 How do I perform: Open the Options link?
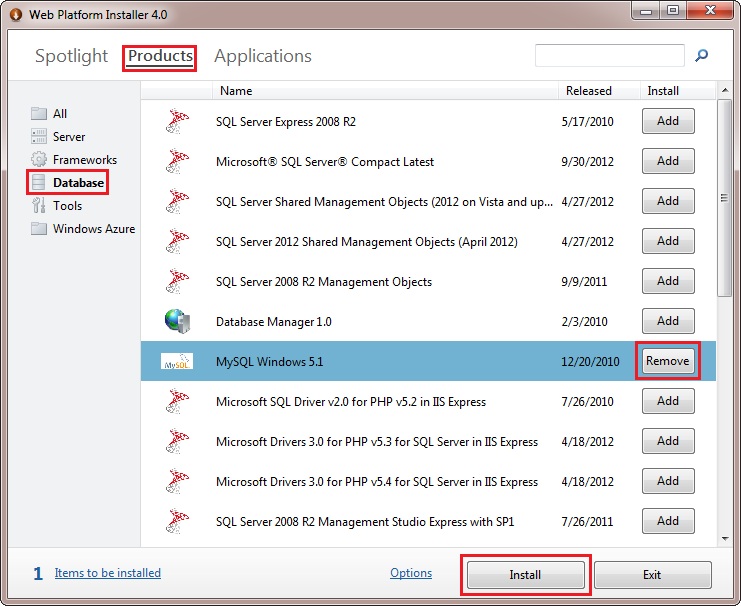pos(411,573)
